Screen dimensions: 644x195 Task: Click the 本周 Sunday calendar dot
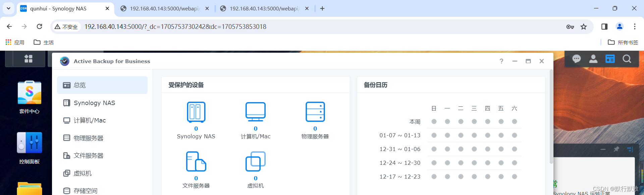coord(434,121)
